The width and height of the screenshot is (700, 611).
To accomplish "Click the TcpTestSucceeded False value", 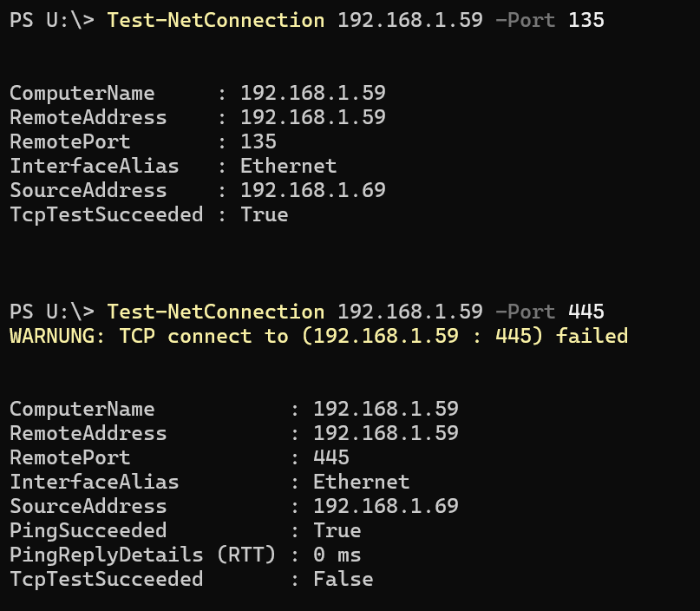I will (x=343, y=579).
